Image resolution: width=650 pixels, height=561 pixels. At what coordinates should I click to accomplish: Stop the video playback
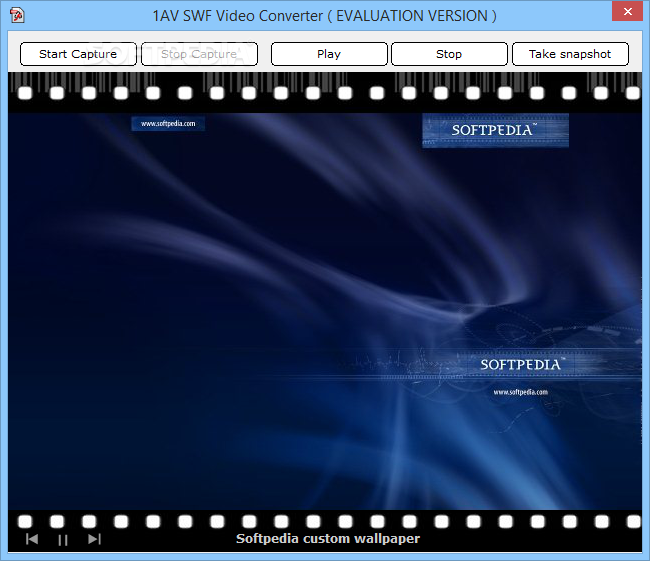pos(449,54)
